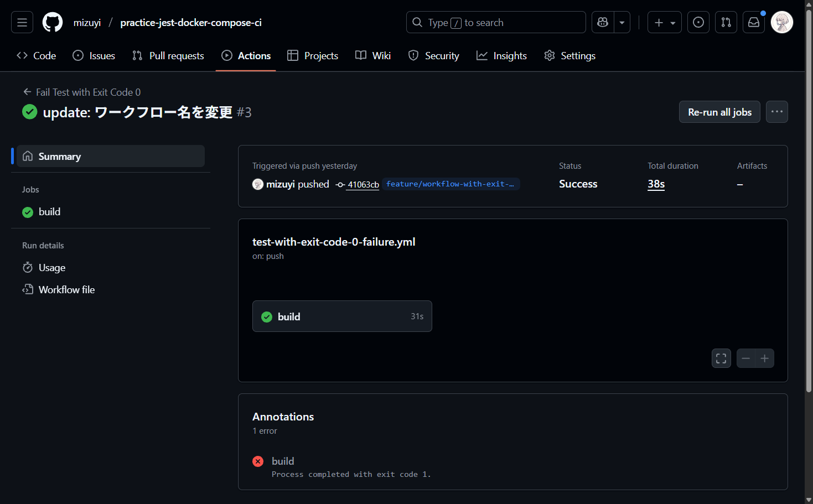Zoom in the workflow graph
The height and width of the screenshot is (504, 813).
(764, 358)
